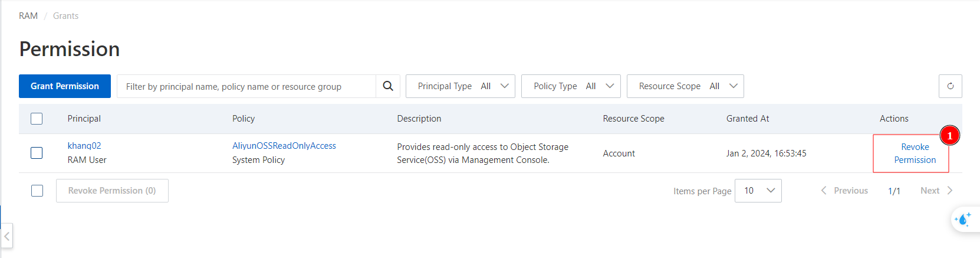
Task: Click the Previous page arrow
Action: (824, 191)
